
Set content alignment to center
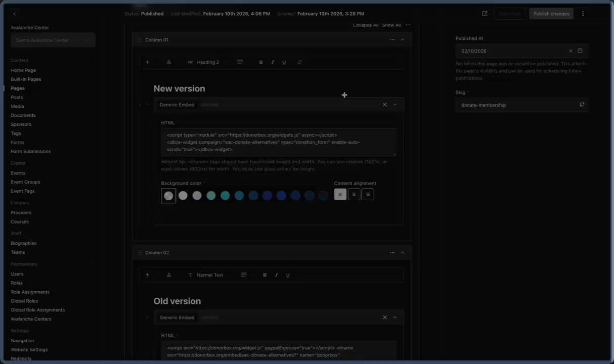354,195
